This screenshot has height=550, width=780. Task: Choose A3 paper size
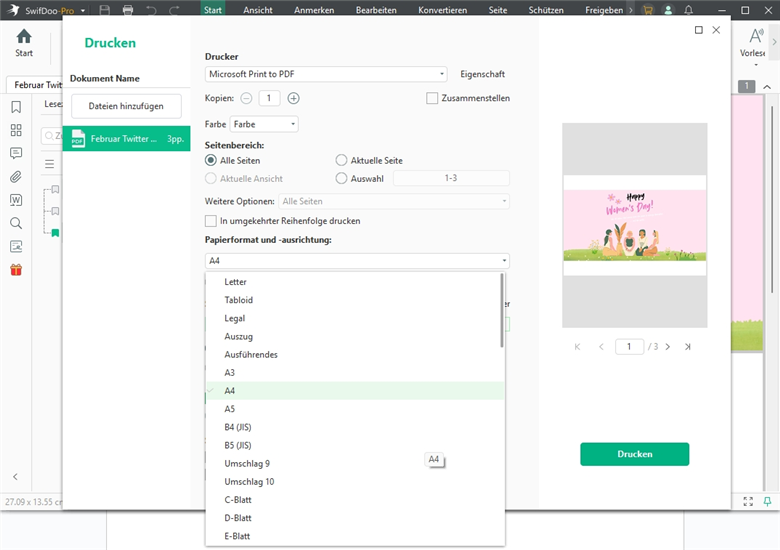click(354, 372)
